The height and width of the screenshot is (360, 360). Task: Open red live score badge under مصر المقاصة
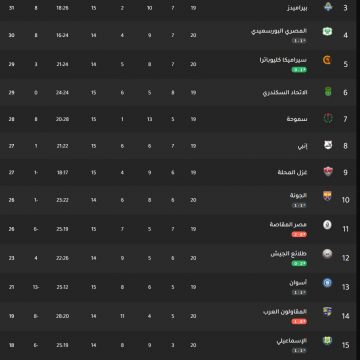point(299,235)
